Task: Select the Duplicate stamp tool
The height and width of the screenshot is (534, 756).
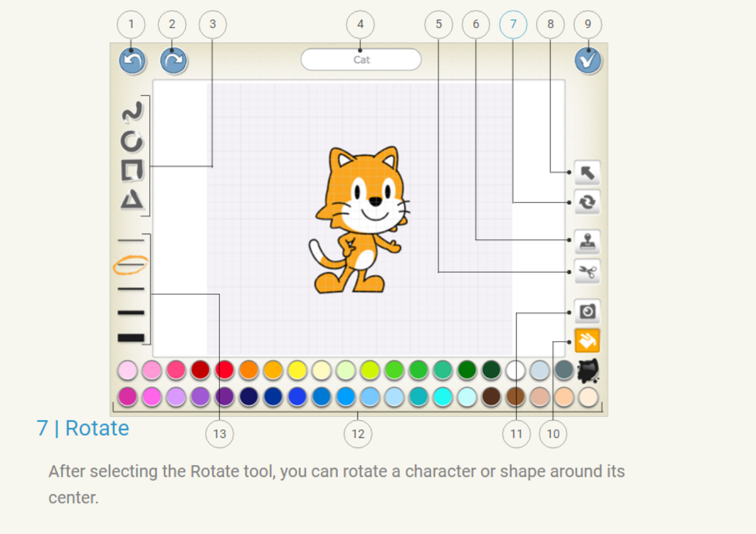Action: [x=587, y=242]
